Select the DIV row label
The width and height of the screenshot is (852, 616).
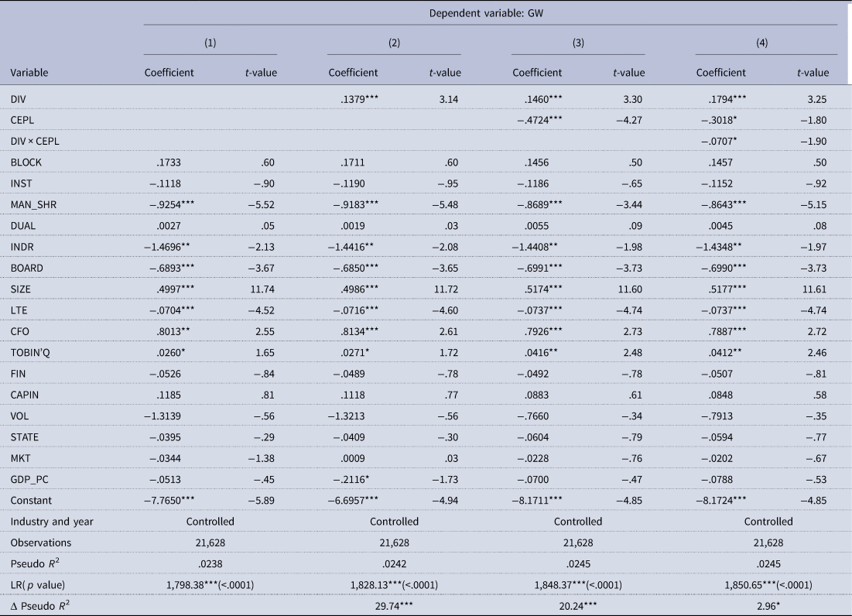click(18, 99)
